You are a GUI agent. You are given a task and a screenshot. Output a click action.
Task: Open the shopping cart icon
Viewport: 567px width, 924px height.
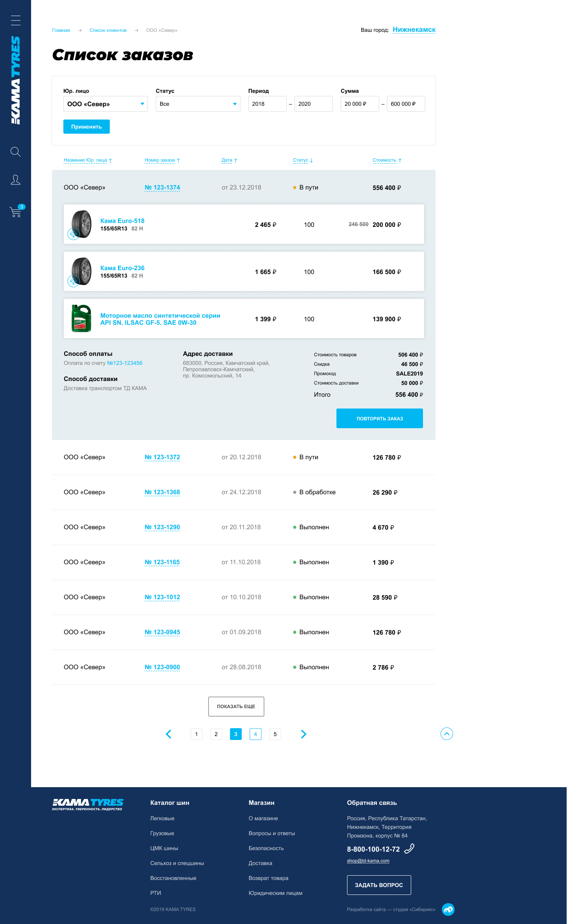[x=16, y=212]
